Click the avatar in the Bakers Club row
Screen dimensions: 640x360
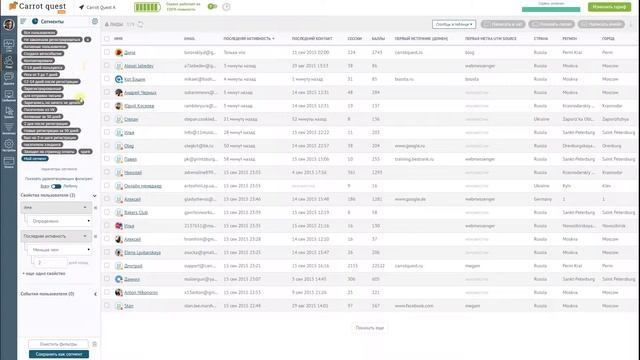[119, 213]
